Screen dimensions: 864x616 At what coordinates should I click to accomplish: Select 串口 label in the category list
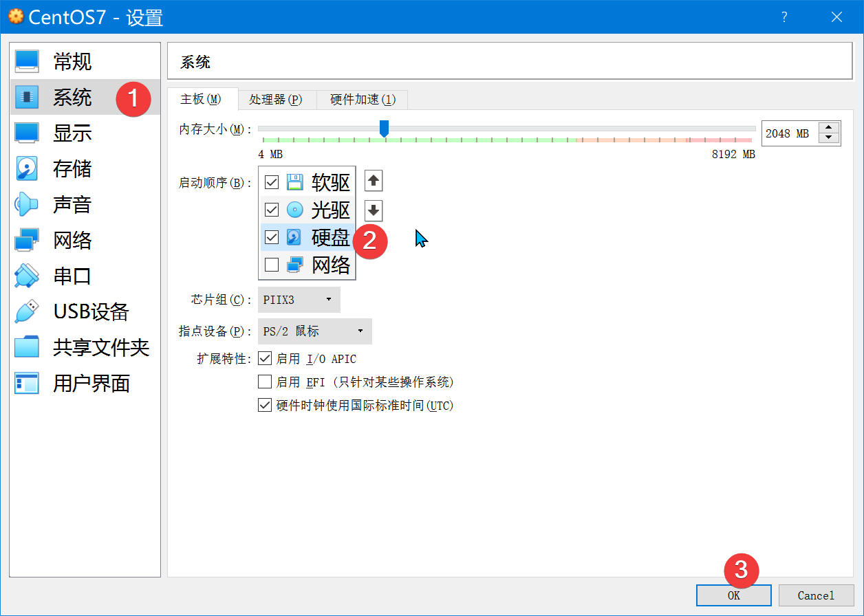[72, 276]
